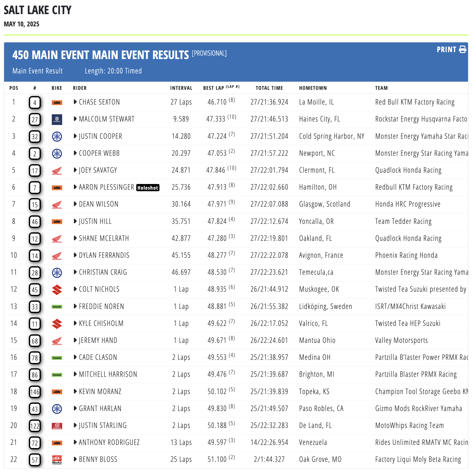Screen dimensions: 474x476
Task: Click Kawasaki logo beside Freddie Noren
Action: [x=57, y=307]
